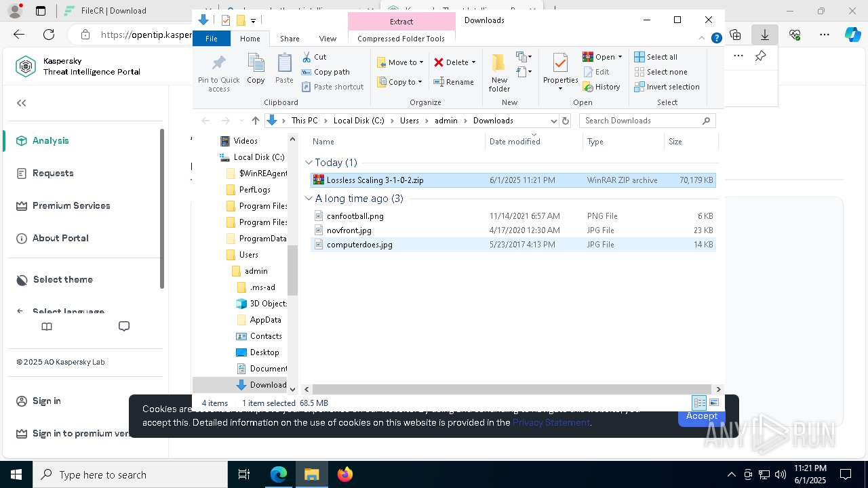Open the Privacy Statement link

point(551,422)
